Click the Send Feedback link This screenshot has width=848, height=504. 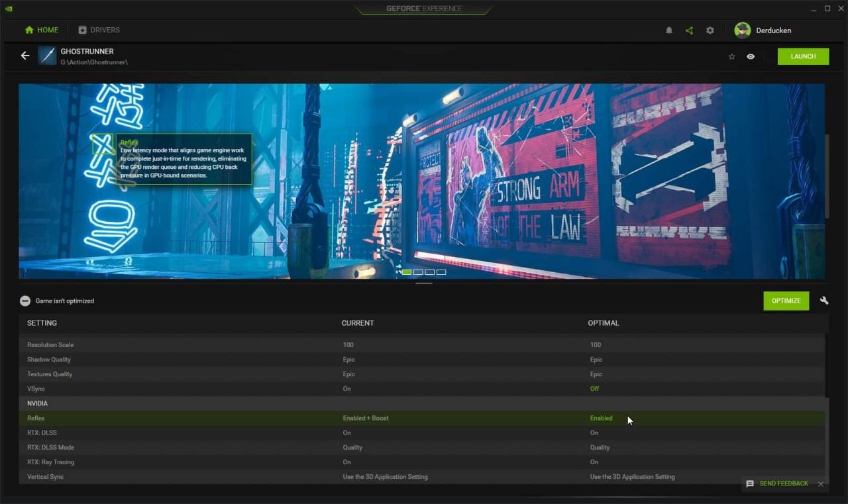784,483
